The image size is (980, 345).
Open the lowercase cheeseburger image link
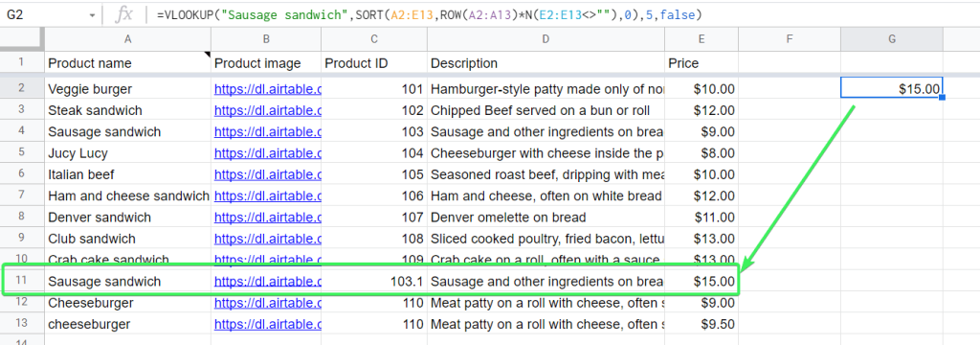pyautogui.click(x=268, y=324)
